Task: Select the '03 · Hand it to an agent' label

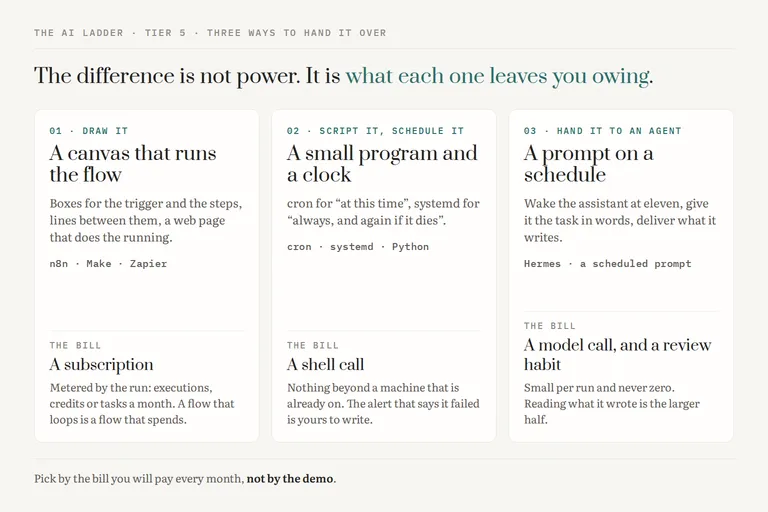Action: pos(602,131)
